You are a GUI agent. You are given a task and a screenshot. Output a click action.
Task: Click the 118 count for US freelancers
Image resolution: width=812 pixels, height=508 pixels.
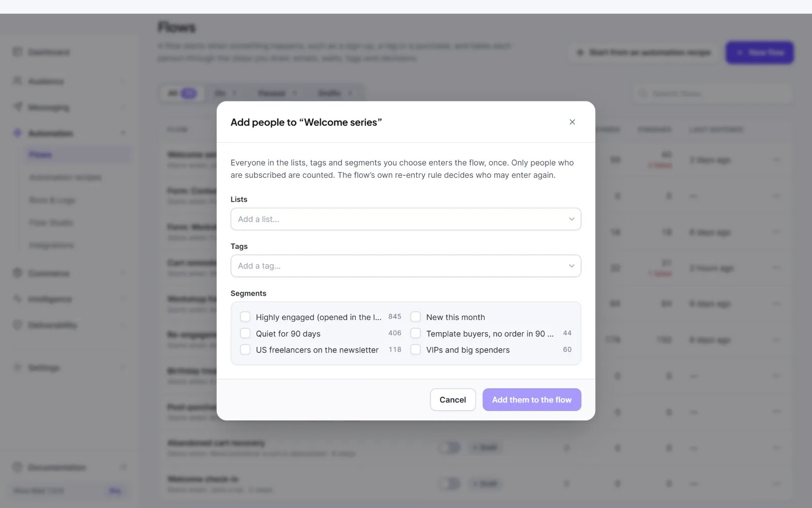[x=395, y=350]
